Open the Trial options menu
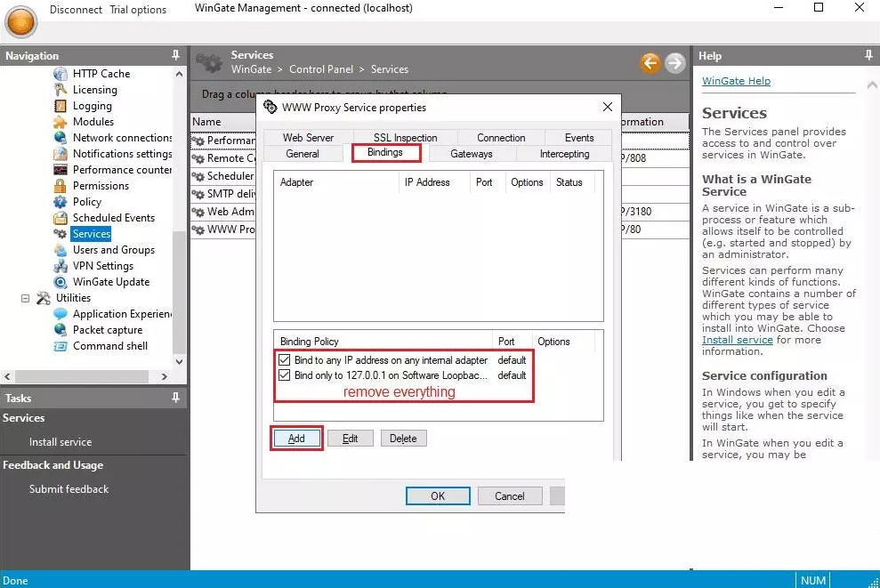 coord(138,10)
